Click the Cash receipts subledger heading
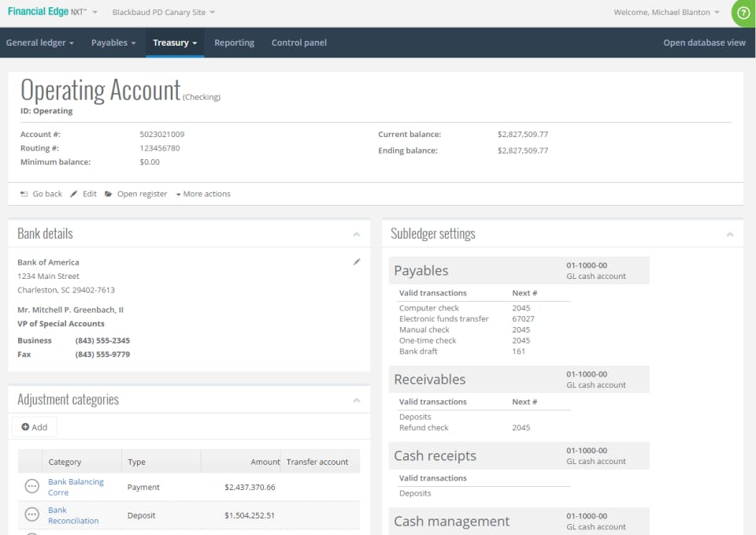 [435, 456]
